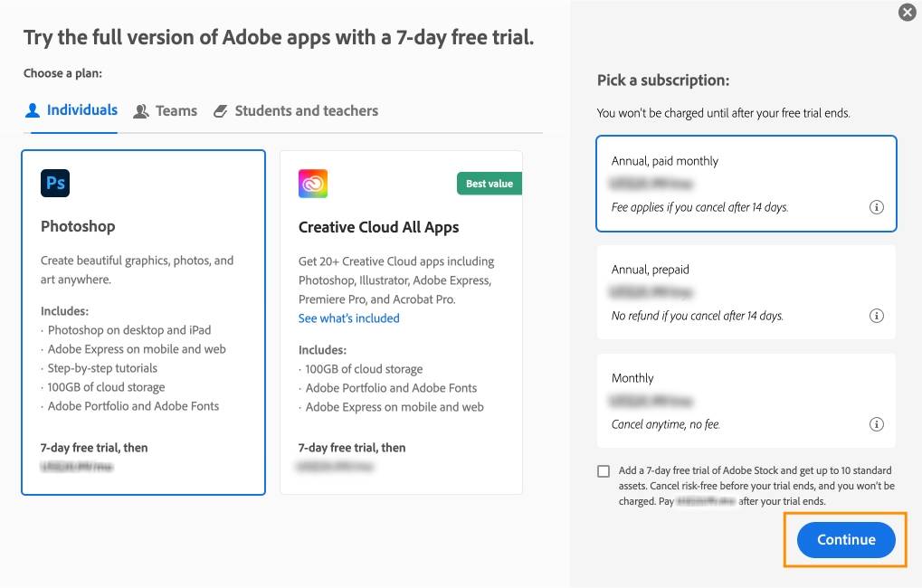The height and width of the screenshot is (588, 922).
Task: Close the free trial dialog
Action: pos(907,12)
